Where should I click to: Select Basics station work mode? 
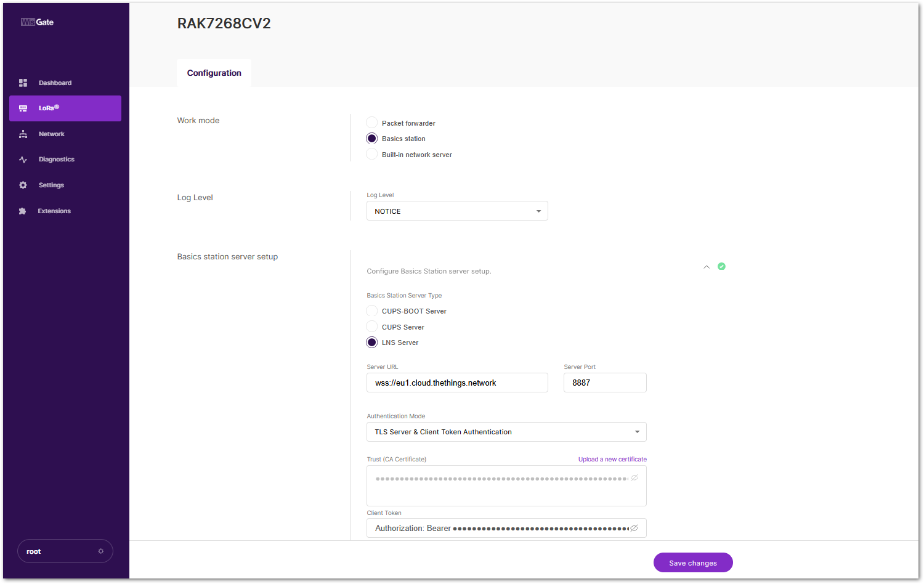click(x=372, y=139)
